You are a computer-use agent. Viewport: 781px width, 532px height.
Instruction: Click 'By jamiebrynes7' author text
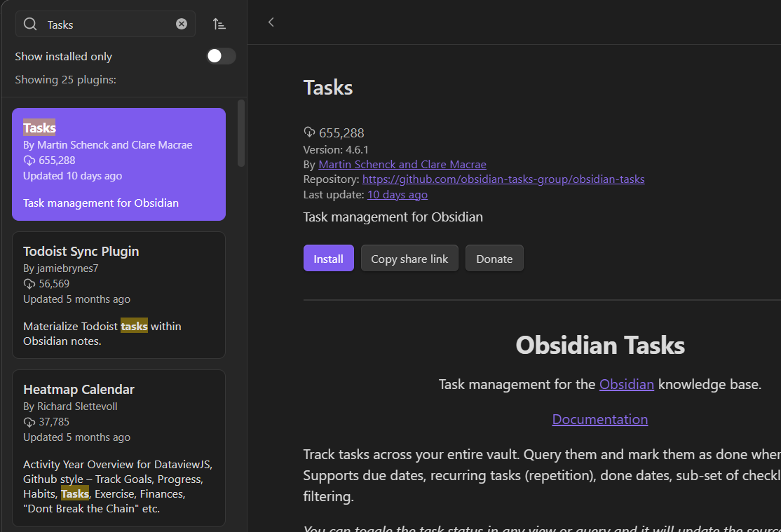(61, 268)
